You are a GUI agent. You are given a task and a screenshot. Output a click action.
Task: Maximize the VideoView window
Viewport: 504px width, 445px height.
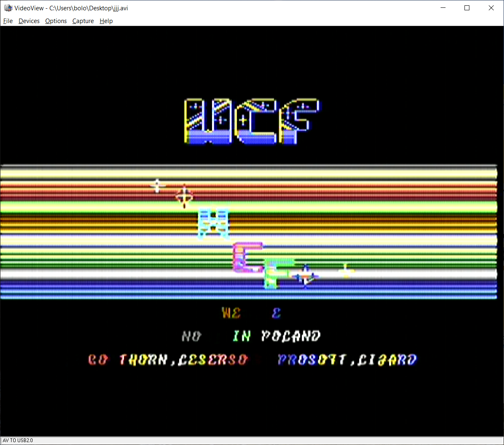[467, 8]
